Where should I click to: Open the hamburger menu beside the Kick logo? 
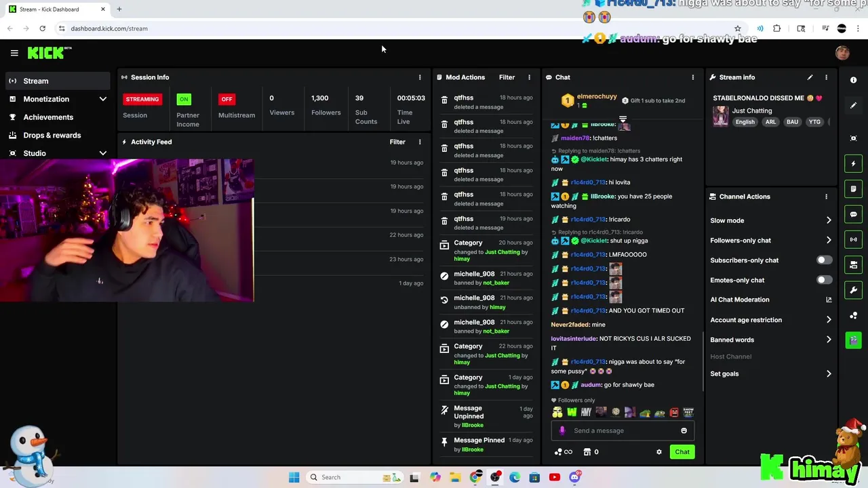(14, 53)
